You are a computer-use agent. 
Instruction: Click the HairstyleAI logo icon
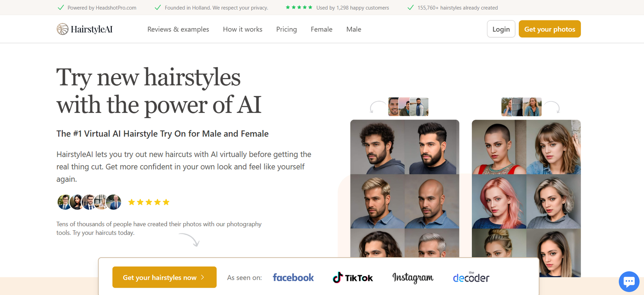tap(62, 29)
